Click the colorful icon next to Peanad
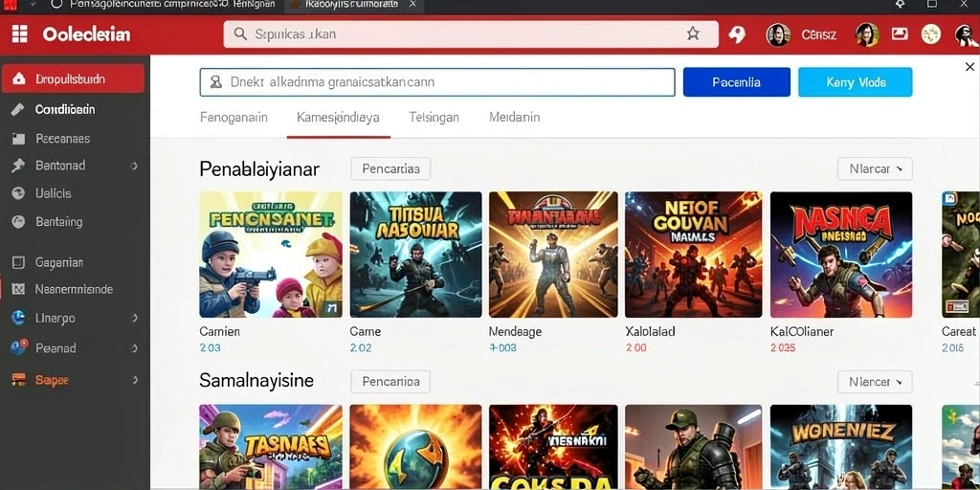 [19, 347]
